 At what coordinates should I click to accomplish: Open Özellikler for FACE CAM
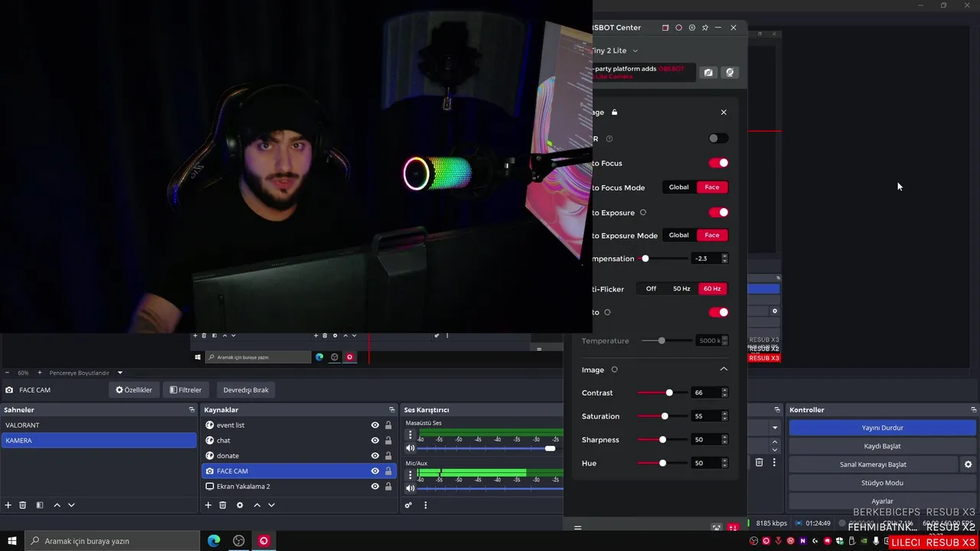(134, 390)
